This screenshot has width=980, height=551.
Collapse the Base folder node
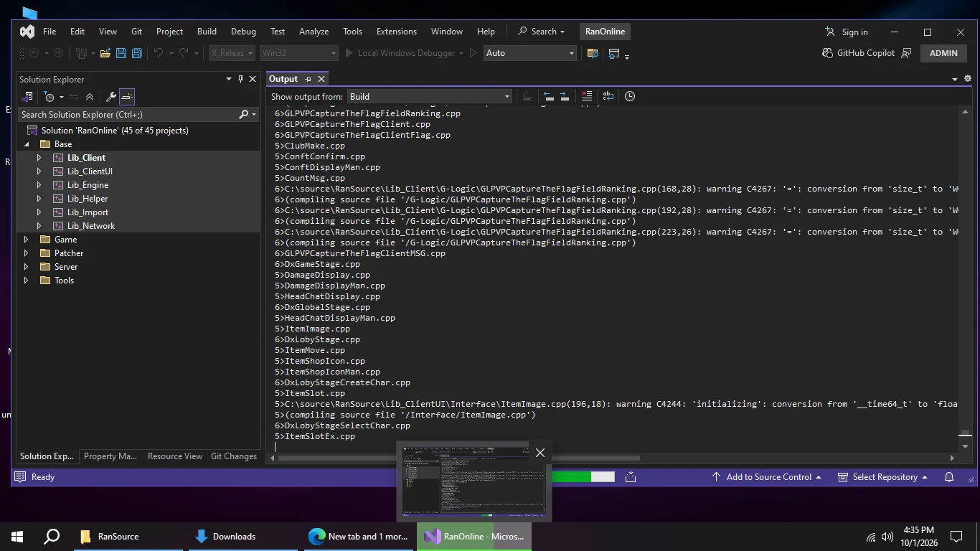point(26,144)
